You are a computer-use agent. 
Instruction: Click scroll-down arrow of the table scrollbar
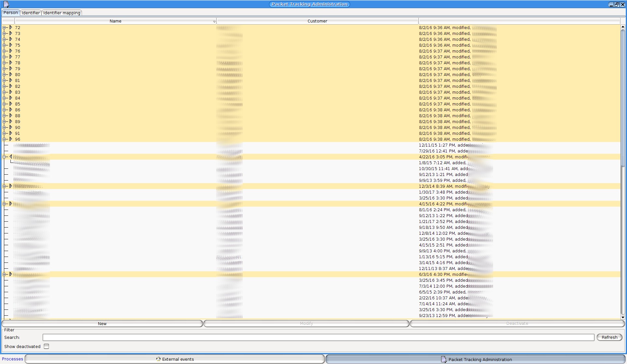coord(622,317)
